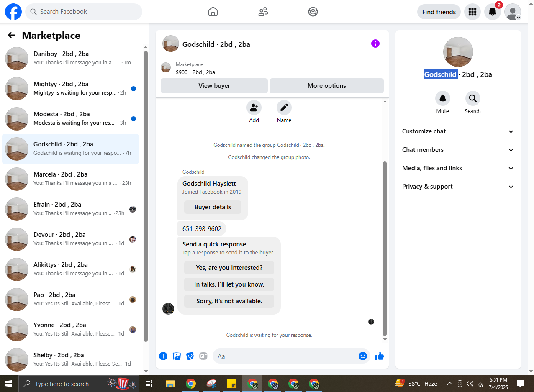Click the Add people icon
Screen dimensions: 534x392
[x=254, y=108]
